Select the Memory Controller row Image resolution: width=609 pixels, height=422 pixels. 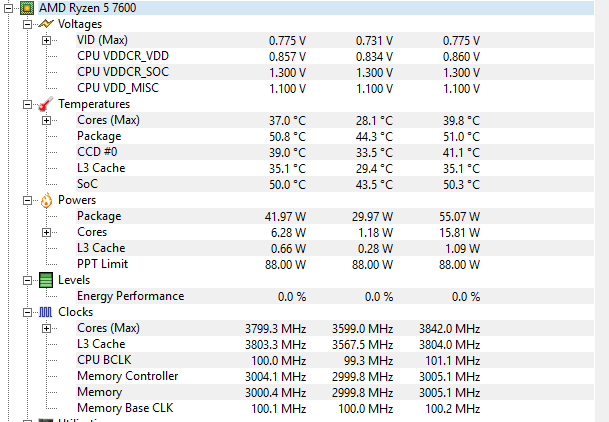point(335,376)
